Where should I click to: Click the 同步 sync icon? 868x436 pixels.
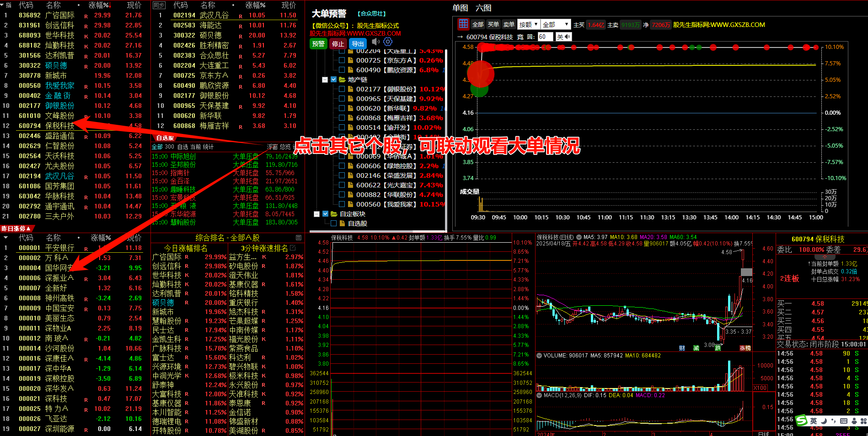click(159, 5)
